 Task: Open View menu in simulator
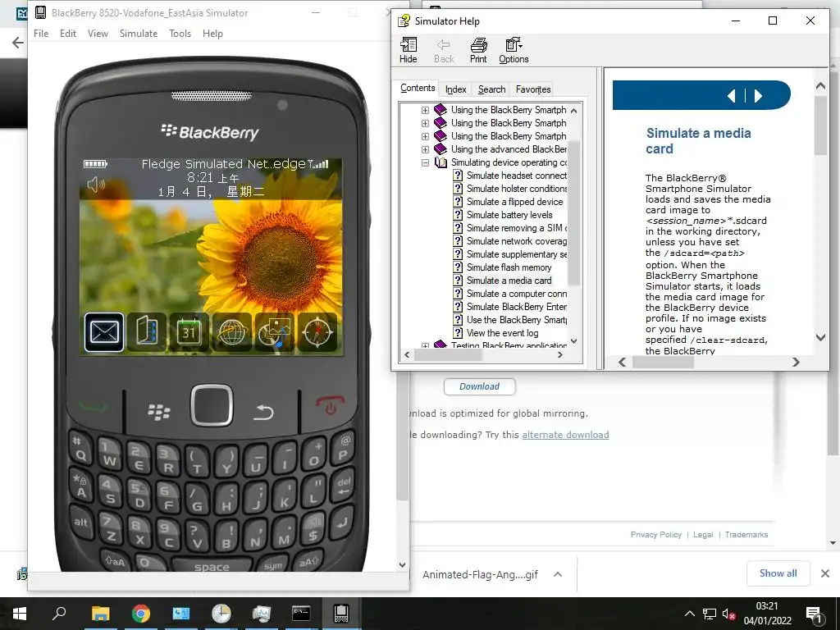98,33
